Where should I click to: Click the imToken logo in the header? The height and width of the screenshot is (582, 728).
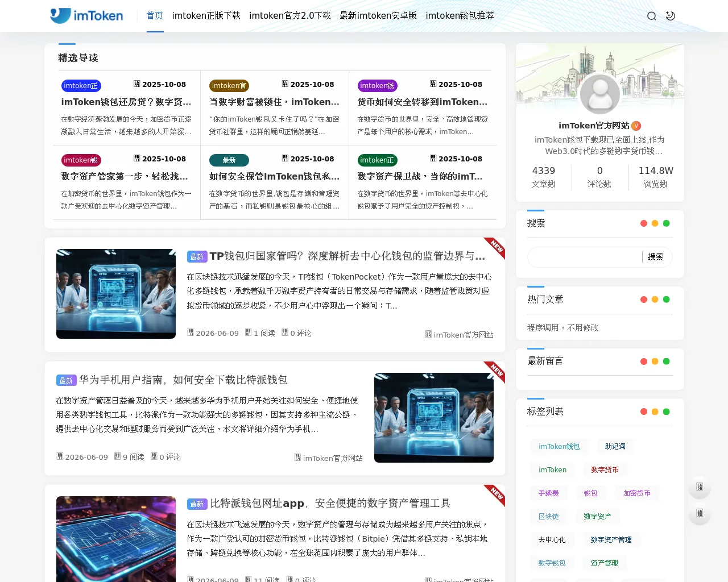(x=86, y=15)
